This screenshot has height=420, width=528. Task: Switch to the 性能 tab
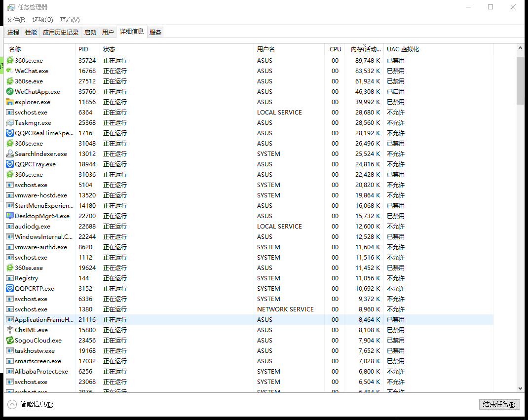[x=31, y=33]
